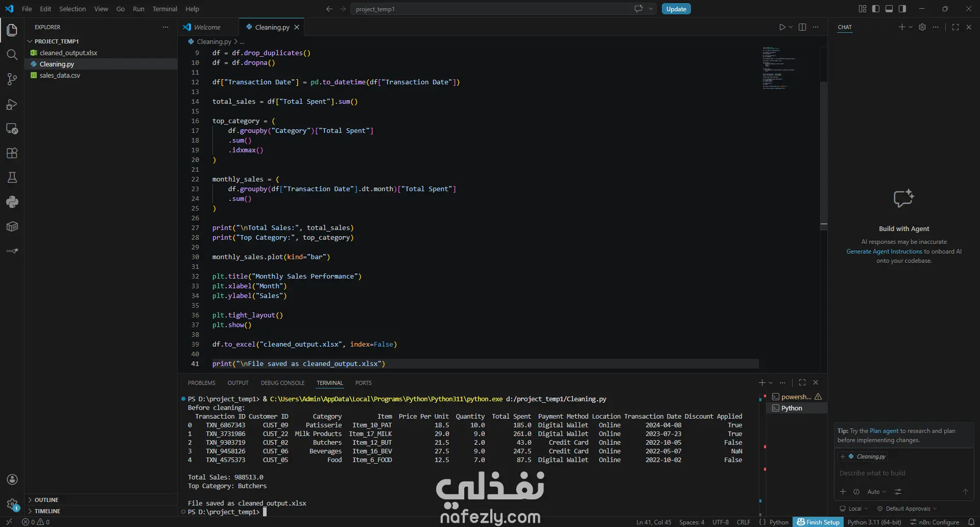The width and height of the screenshot is (980, 527).
Task: Click Customize Layout icon in title bar
Action: tap(863, 9)
